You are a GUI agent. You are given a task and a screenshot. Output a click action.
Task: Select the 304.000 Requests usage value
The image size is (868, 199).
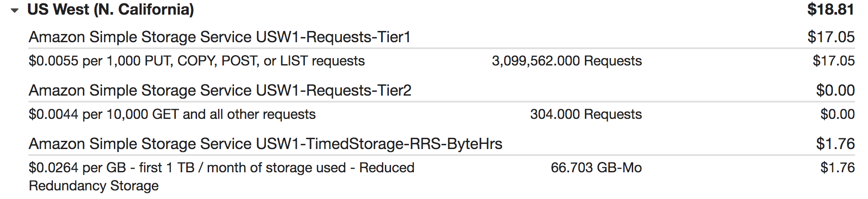pyautogui.click(x=585, y=114)
